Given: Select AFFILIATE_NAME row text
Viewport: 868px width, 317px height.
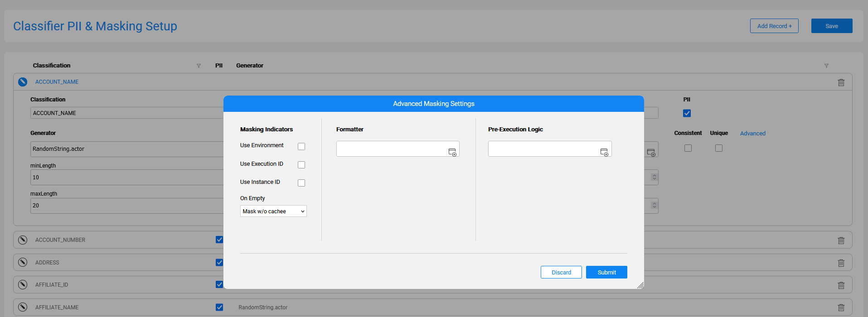Looking at the screenshot, I should tap(57, 307).
